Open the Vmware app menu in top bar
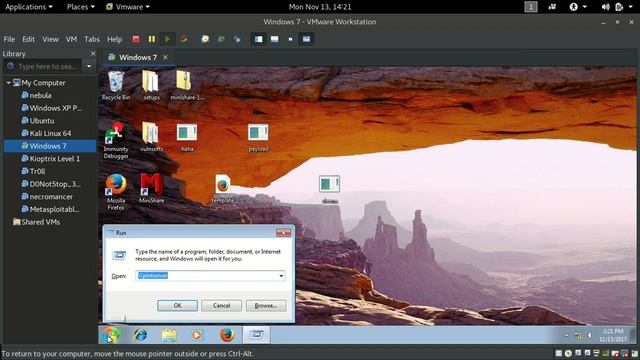This screenshot has width=640, height=360. [x=127, y=7]
